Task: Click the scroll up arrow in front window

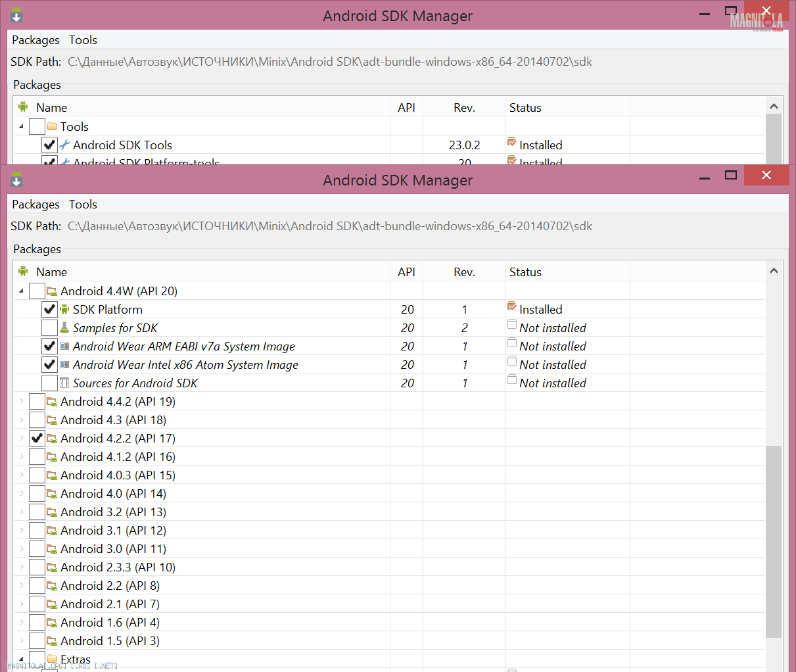Action: [x=774, y=270]
